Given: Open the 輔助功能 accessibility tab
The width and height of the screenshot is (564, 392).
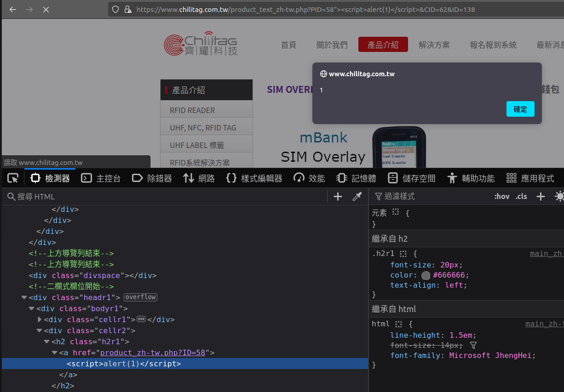Looking at the screenshot, I should tap(471, 178).
